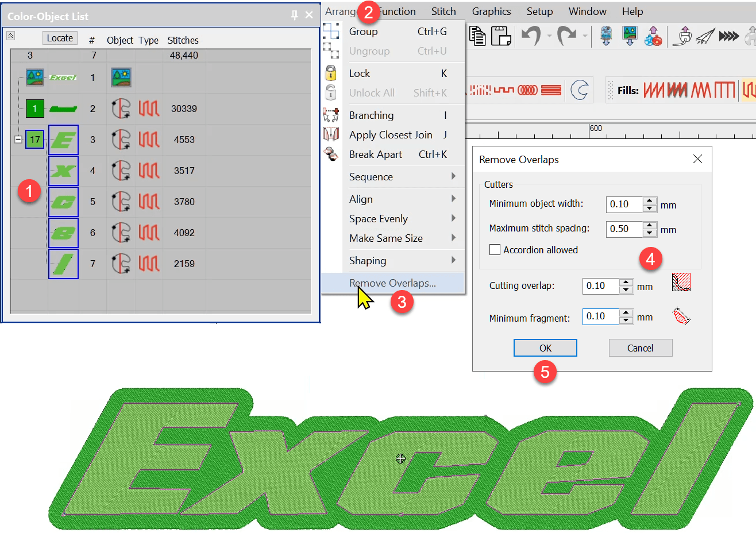
Task: Open the Stitch menu
Action: pos(443,11)
